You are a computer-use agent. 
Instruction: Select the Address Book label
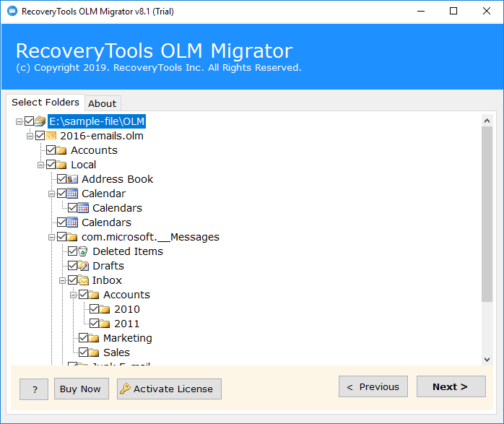(x=117, y=179)
